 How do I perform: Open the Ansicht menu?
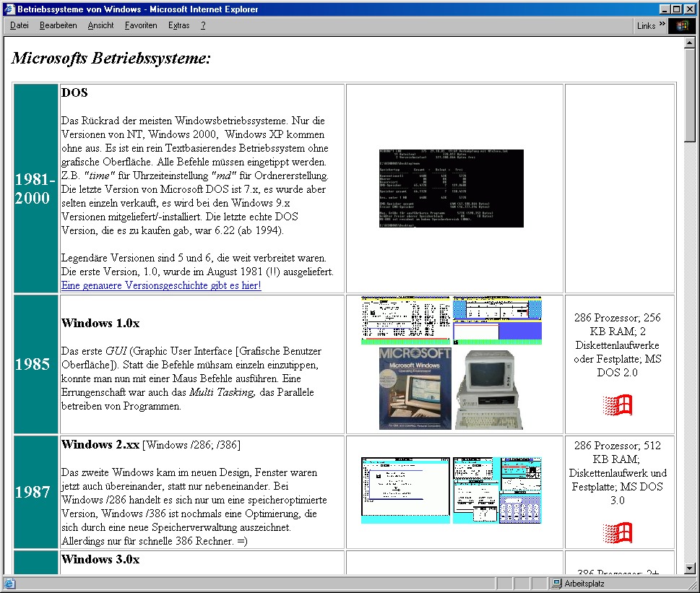pos(100,25)
